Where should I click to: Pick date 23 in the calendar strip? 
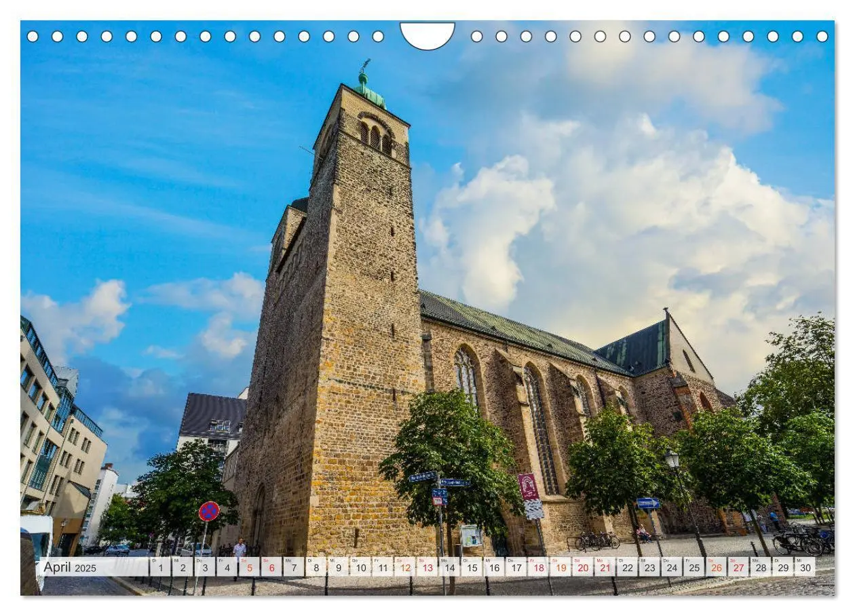coord(649,567)
